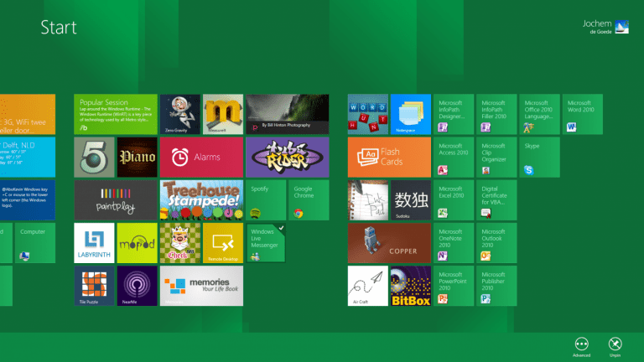
Task: Open Microsoft InfoPath Designer tile
Action: point(454,114)
